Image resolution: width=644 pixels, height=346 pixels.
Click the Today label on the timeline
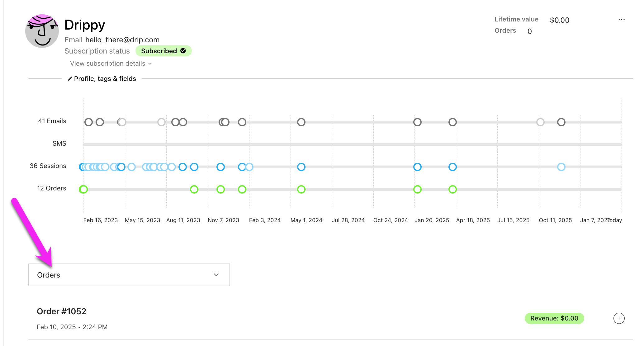614,220
